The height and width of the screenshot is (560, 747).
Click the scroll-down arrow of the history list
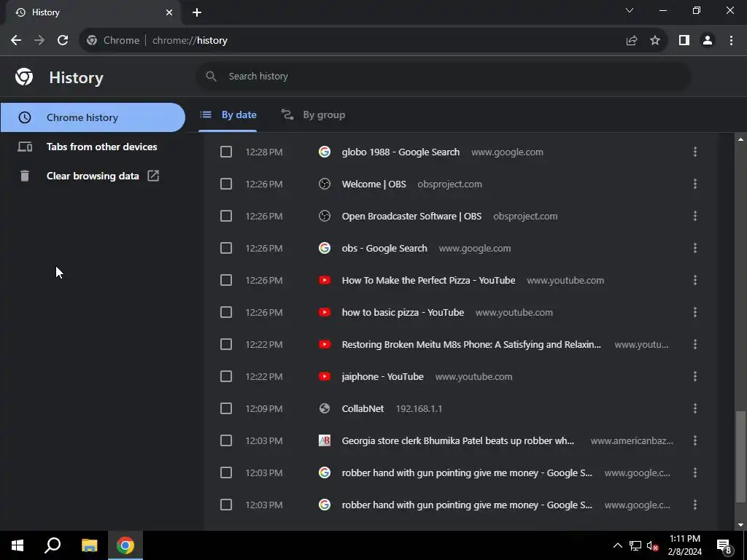[740, 525]
